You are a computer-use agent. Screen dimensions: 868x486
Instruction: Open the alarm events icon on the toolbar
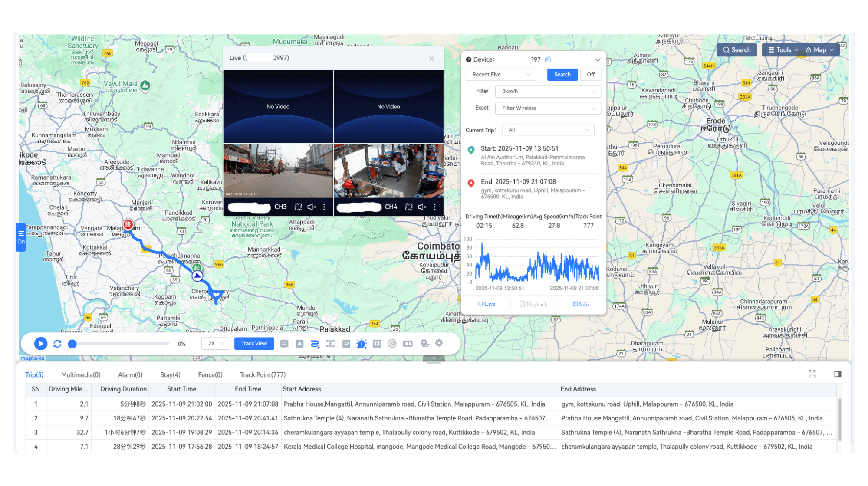click(362, 343)
